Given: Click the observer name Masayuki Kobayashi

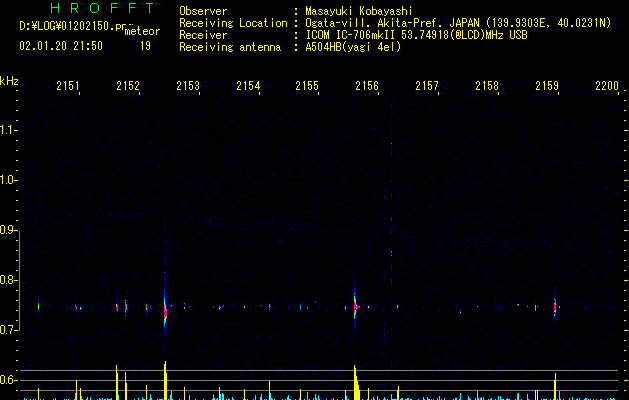Looking at the screenshot, I should (x=359, y=11).
